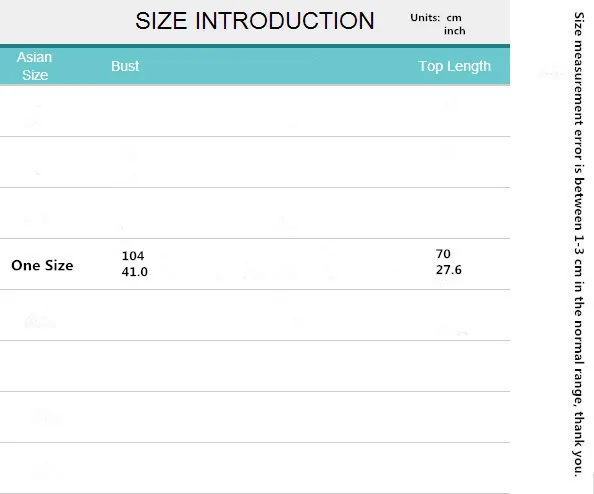Click the empty row above One Size
The image size is (594, 494).
pos(255,213)
